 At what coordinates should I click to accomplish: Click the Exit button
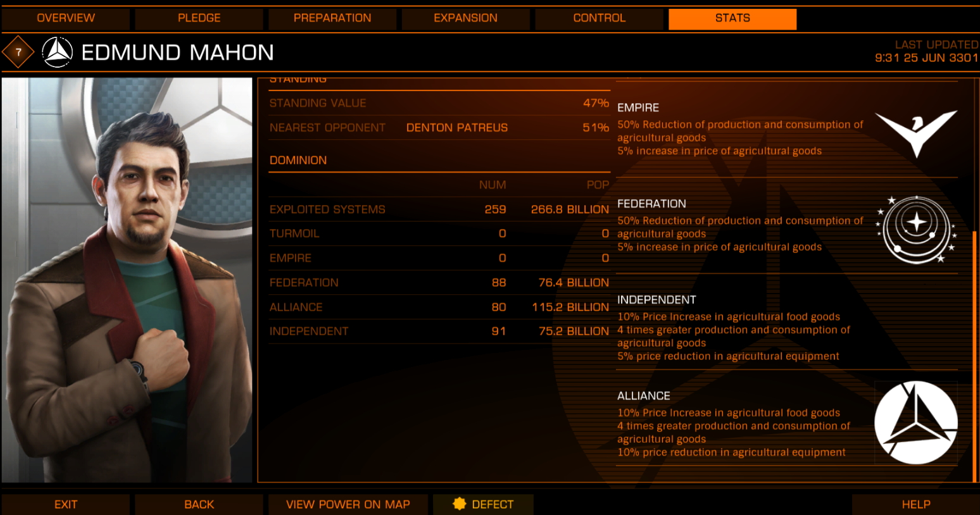(x=66, y=504)
